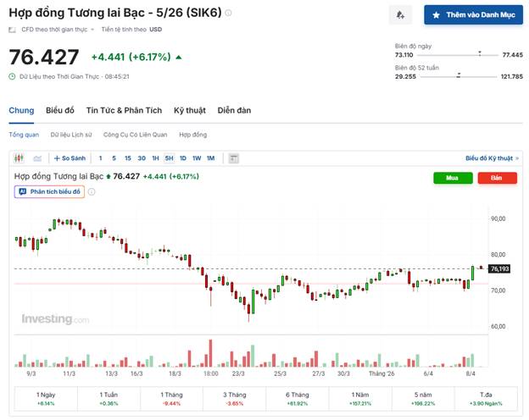Switch the chart to the 1D timeframe
Image resolution: width=529 pixels, height=420 pixels.
tap(183, 158)
